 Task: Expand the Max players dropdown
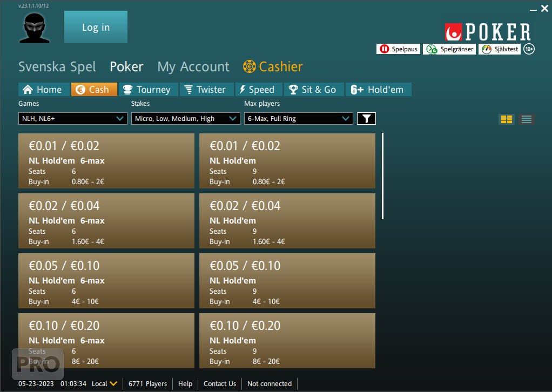299,119
